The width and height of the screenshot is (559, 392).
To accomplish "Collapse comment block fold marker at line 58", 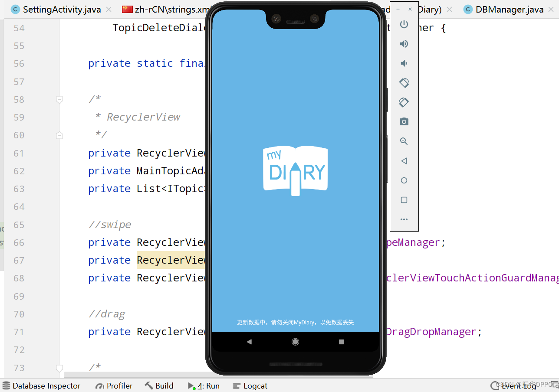I will pos(59,100).
